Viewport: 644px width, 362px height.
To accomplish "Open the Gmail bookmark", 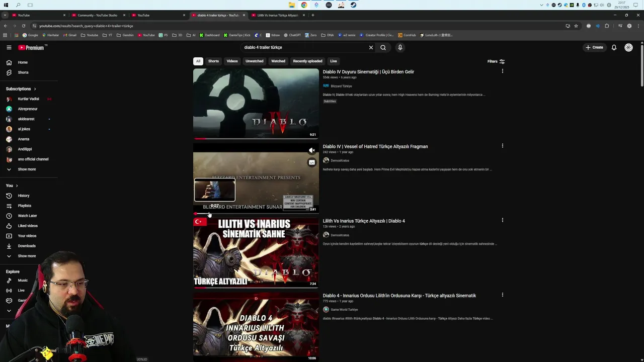I will pyautogui.click(x=69, y=35).
